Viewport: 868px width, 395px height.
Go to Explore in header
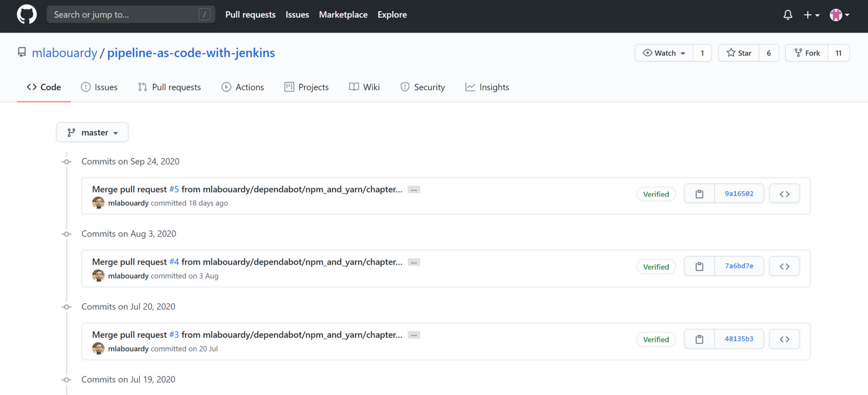tap(392, 14)
